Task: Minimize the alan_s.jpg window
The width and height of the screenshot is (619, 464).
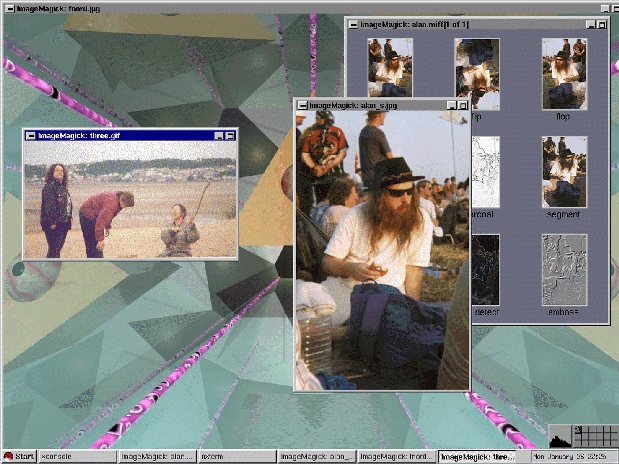Action: coord(451,104)
